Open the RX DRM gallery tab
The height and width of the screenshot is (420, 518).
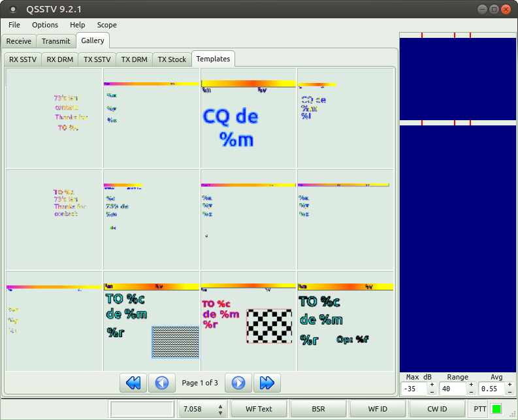60,59
